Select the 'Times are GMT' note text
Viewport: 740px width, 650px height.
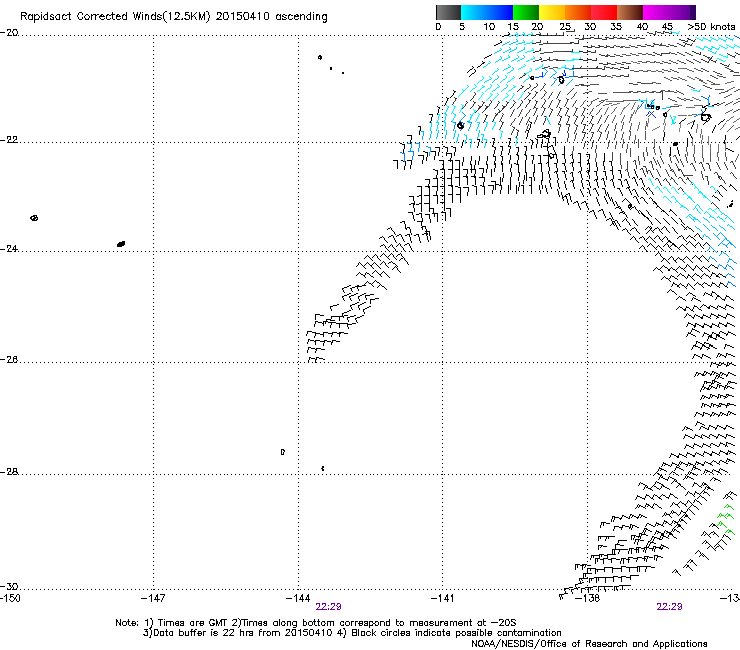pos(193,623)
